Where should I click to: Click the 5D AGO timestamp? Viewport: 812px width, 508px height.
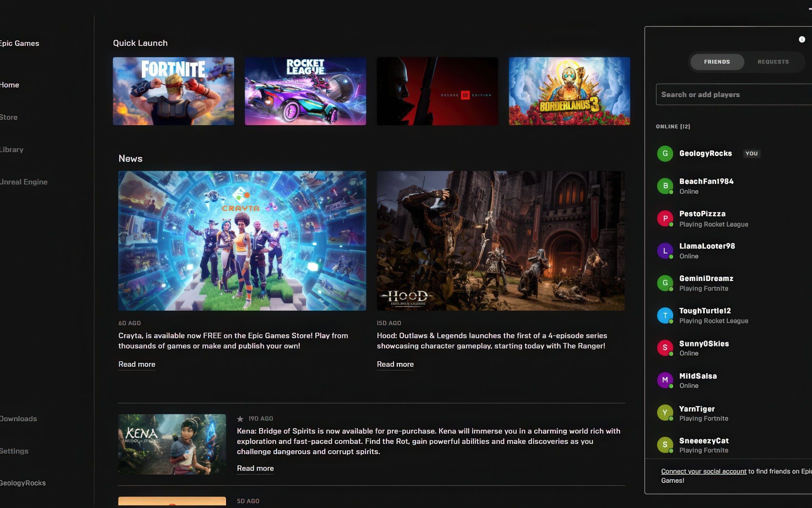tap(248, 501)
